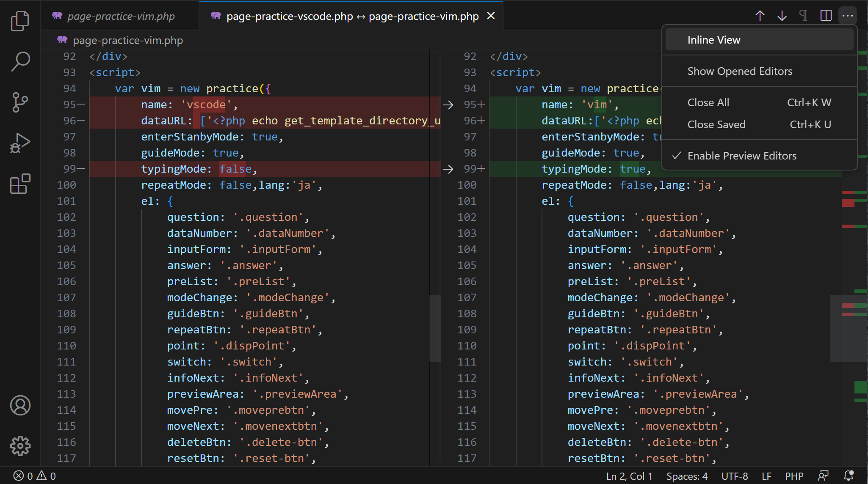Click red 'false' in left typingMode line

235,169
